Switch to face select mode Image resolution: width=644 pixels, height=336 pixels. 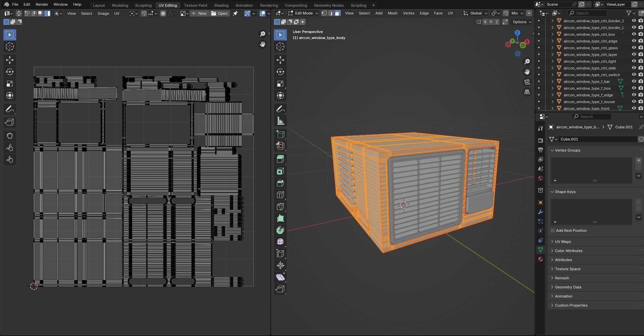(338, 13)
